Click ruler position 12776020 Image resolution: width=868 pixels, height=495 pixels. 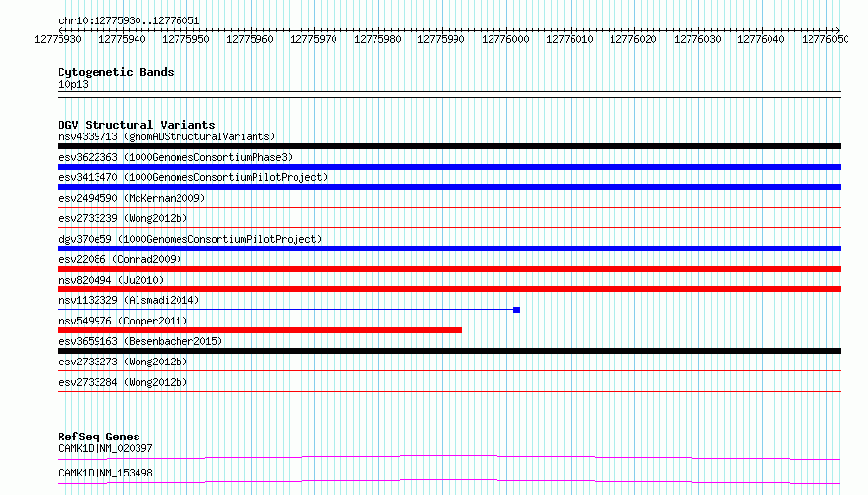click(x=633, y=39)
